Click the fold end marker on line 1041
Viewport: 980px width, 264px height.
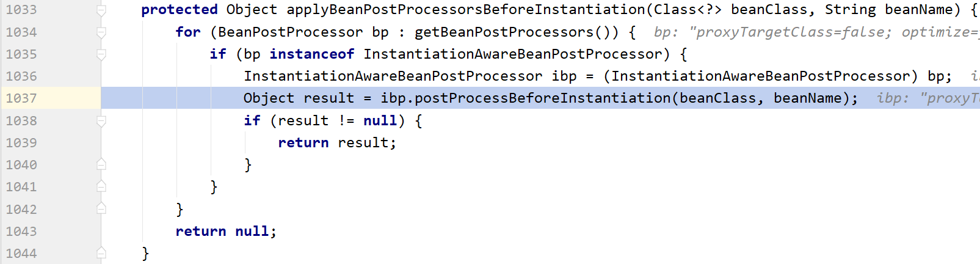[x=101, y=186]
